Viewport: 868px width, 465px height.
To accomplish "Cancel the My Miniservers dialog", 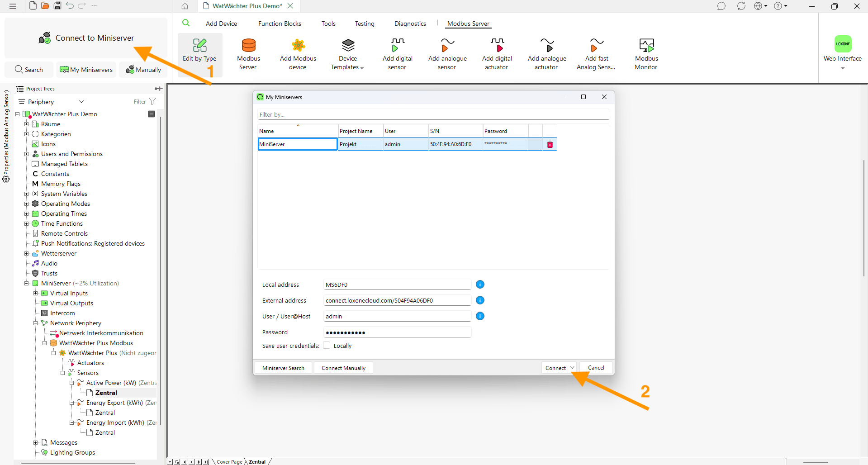I will [x=596, y=368].
